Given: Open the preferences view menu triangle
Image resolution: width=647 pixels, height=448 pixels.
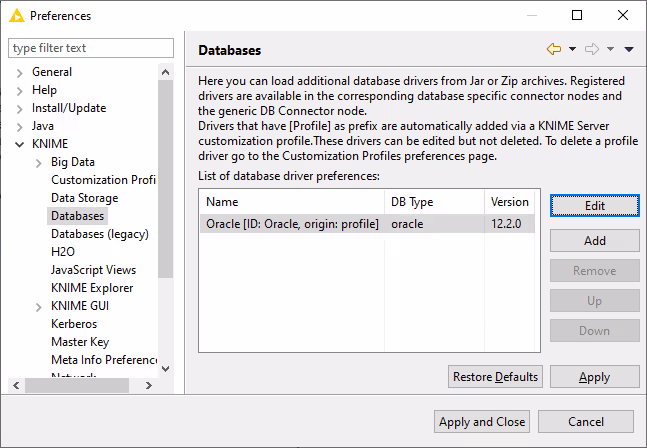Looking at the screenshot, I should pyautogui.click(x=629, y=49).
